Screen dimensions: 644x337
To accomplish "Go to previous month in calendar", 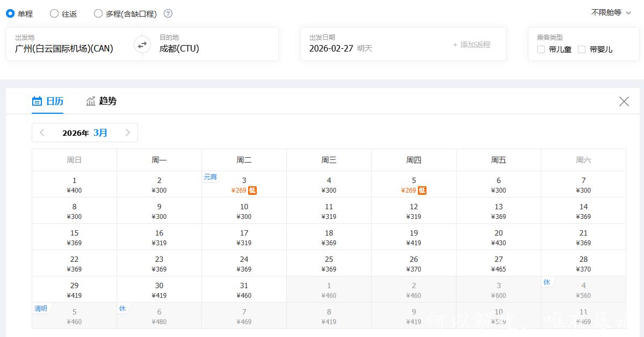I will (42, 133).
